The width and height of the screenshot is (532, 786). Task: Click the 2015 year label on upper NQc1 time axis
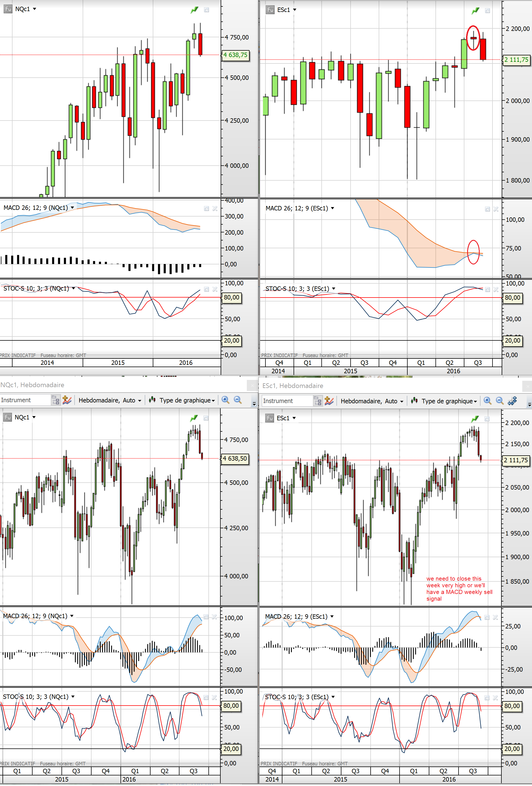[x=118, y=363]
